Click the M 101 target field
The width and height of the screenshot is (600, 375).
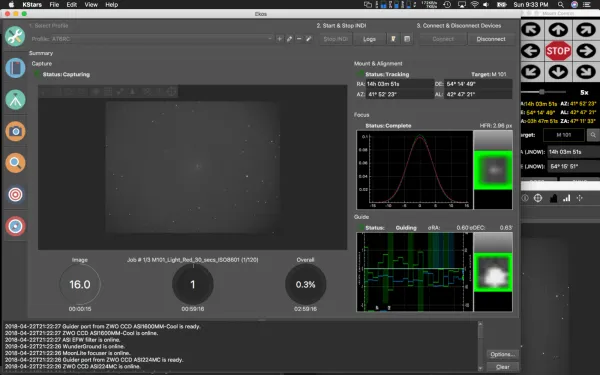(x=563, y=135)
